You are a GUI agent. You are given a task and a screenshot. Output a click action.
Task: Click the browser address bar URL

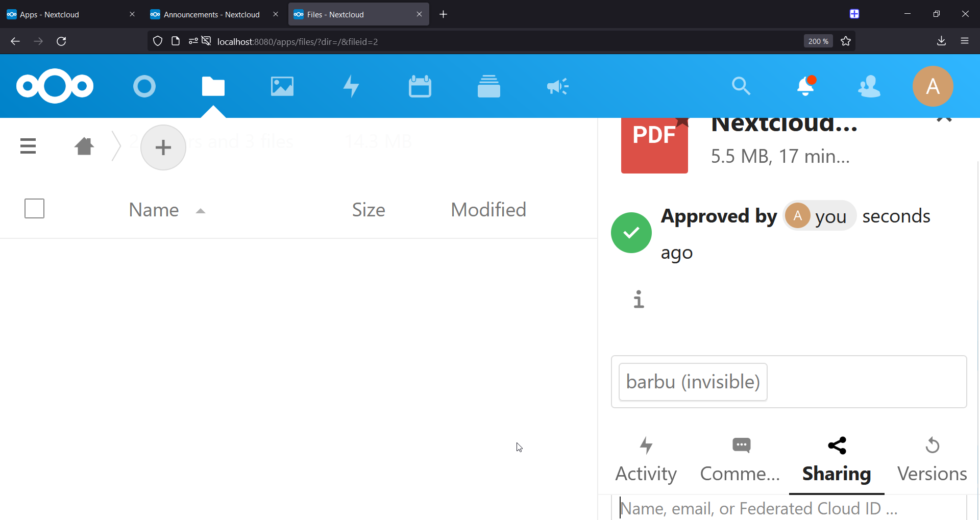point(298,42)
